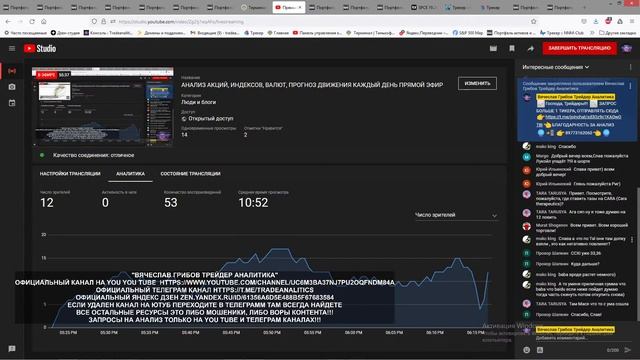Viewport: 640px width, 360px height.
Task: Click 'Открытый доступ' visibility text
Action: pyautogui.click(x=211, y=118)
